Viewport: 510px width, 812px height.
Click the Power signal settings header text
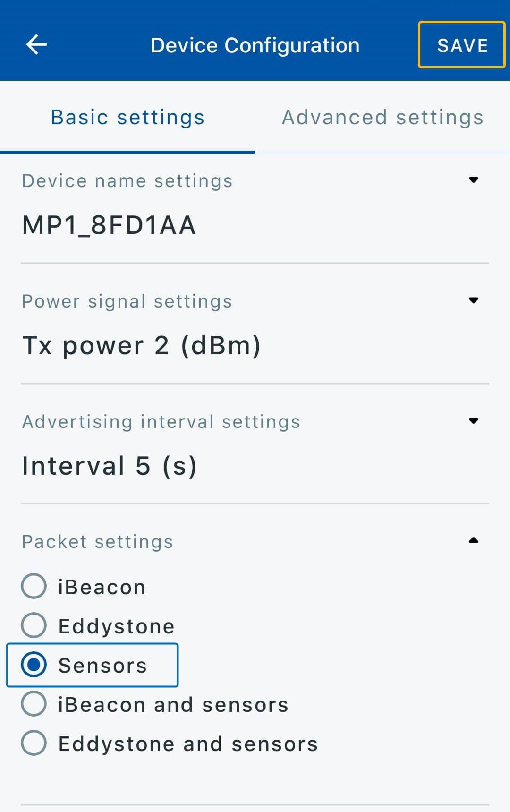(x=127, y=301)
